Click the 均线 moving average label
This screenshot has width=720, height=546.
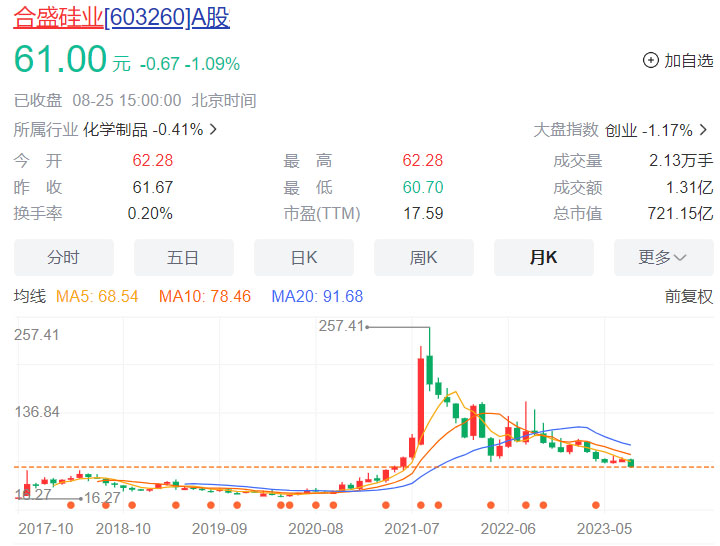coord(30,296)
